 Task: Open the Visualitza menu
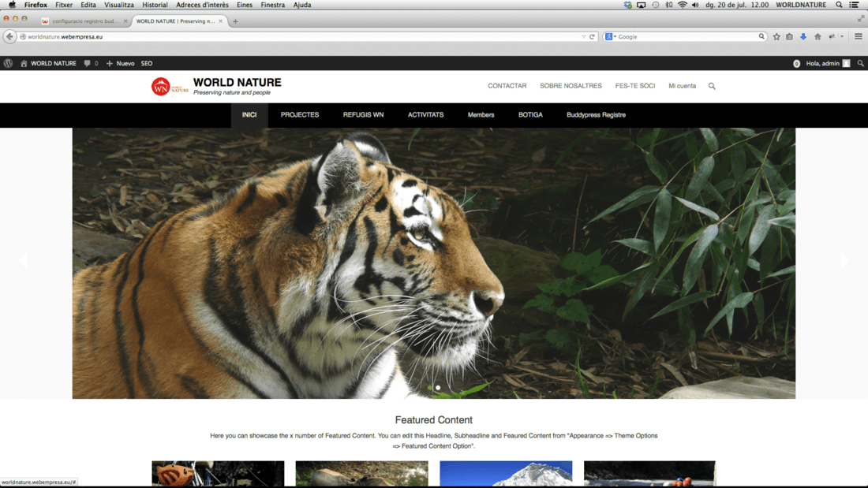coord(119,5)
